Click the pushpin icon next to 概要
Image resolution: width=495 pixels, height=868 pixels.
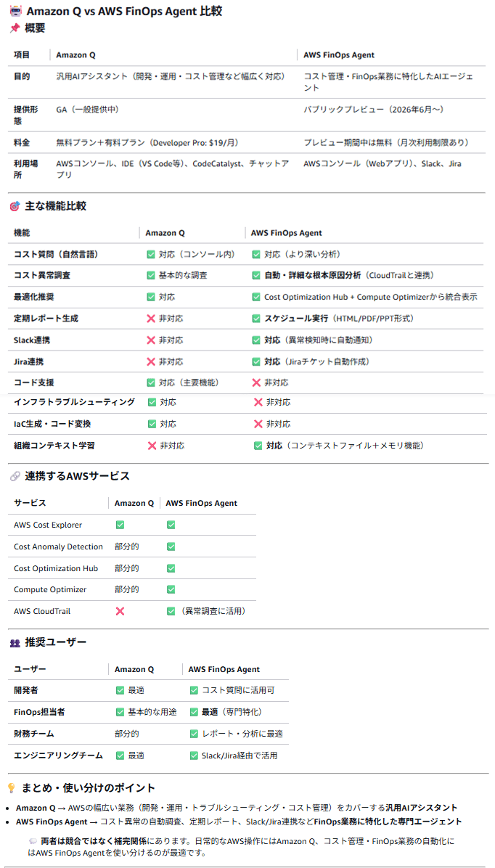click(15, 28)
